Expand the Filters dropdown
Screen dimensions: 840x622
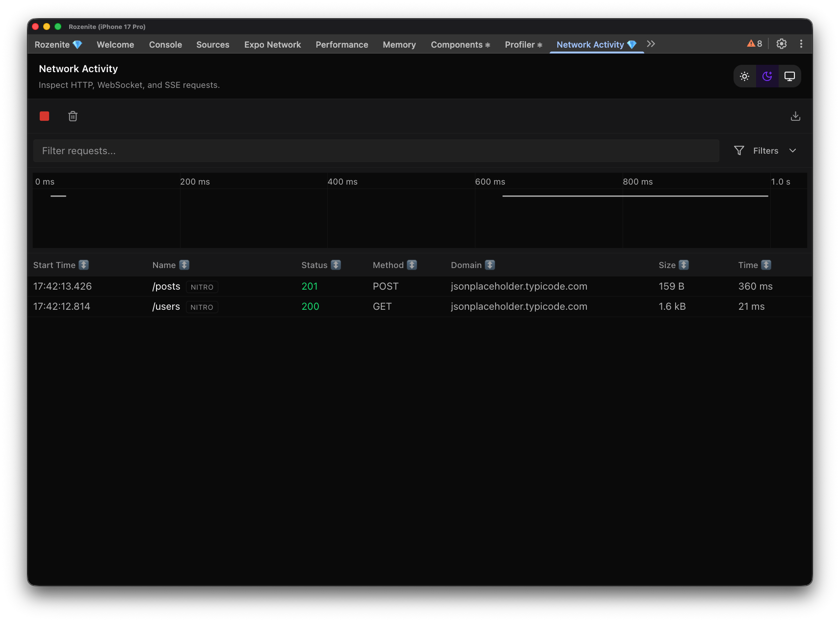coord(765,151)
